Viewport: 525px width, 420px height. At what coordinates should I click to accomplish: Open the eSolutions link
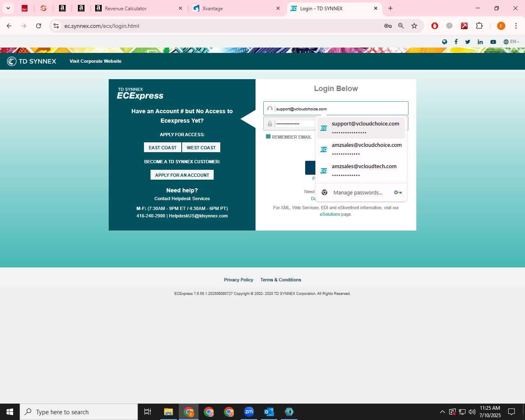(x=330, y=214)
